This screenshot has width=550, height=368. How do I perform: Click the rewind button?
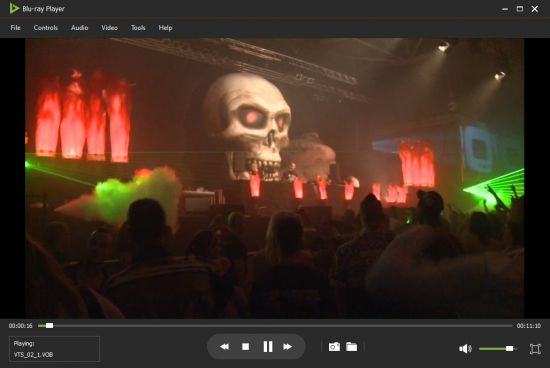224,347
